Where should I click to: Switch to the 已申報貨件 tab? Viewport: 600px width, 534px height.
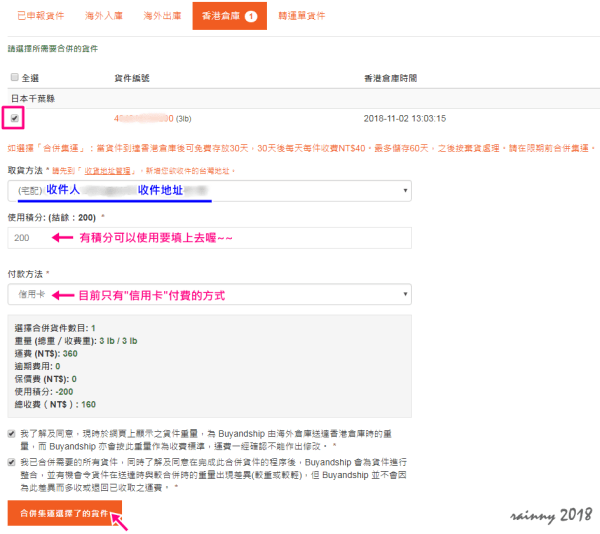click(39, 17)
